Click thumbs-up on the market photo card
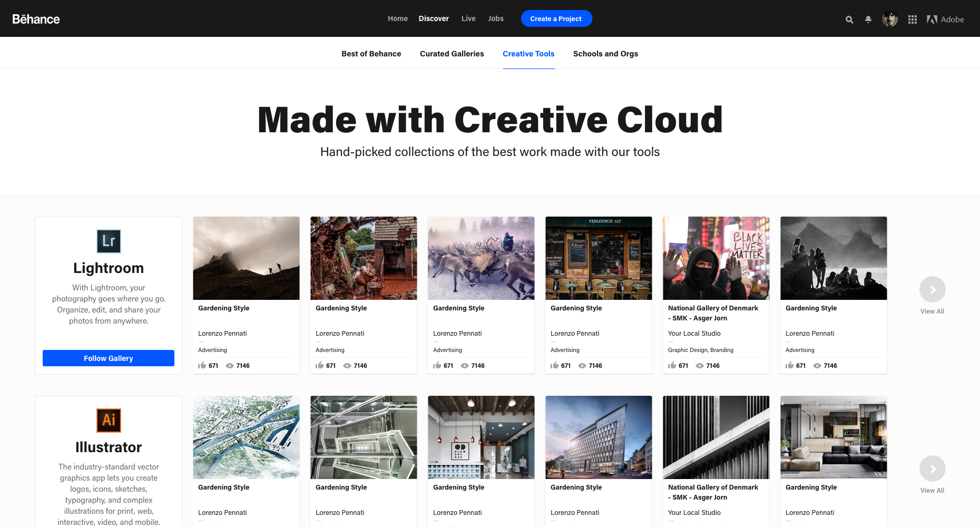 pos(320,365)
